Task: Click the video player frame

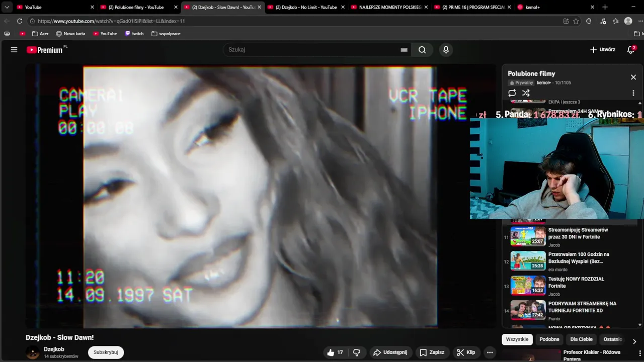Action: [x=260, y=197]
